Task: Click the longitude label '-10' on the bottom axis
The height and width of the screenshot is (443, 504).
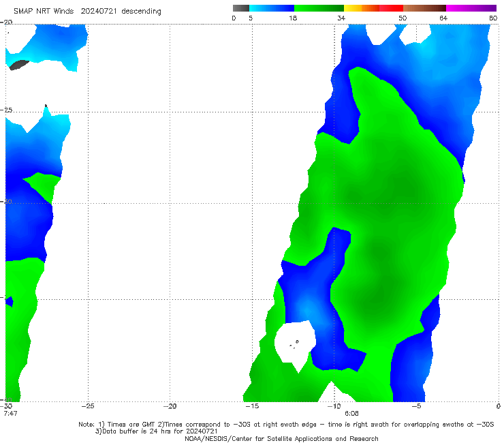Action: (x=334, y=406)
